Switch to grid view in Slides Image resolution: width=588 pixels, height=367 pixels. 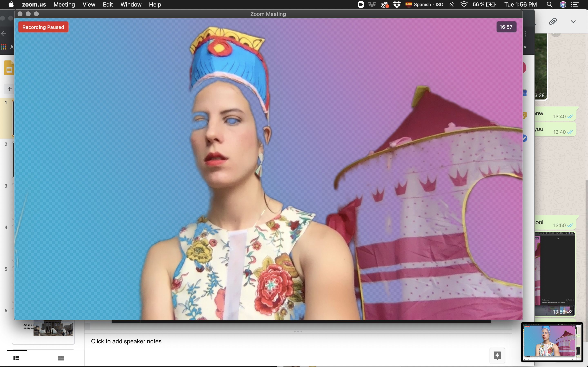click(x=61, y=358)
